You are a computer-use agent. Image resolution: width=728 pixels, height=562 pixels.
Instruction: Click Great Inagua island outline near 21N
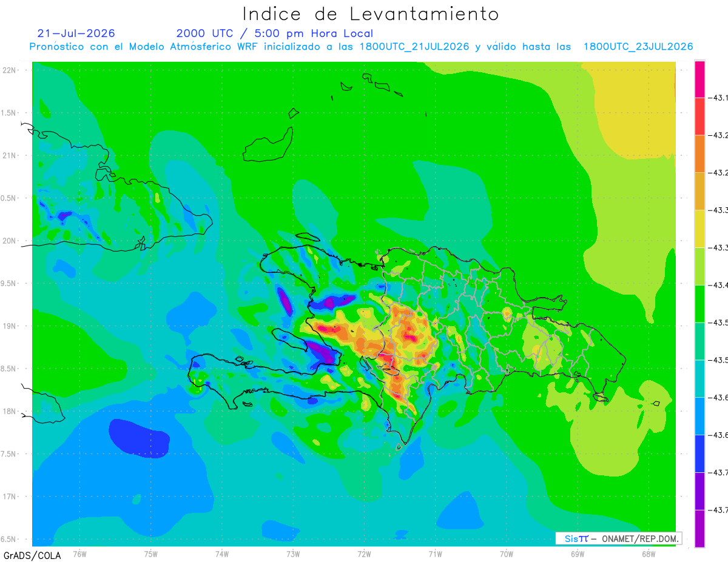[x=268, y=144]
